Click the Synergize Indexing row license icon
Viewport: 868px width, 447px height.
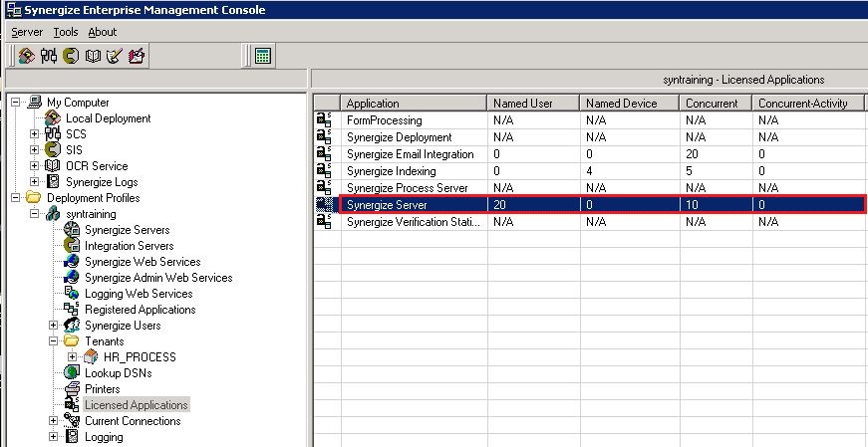324,171
